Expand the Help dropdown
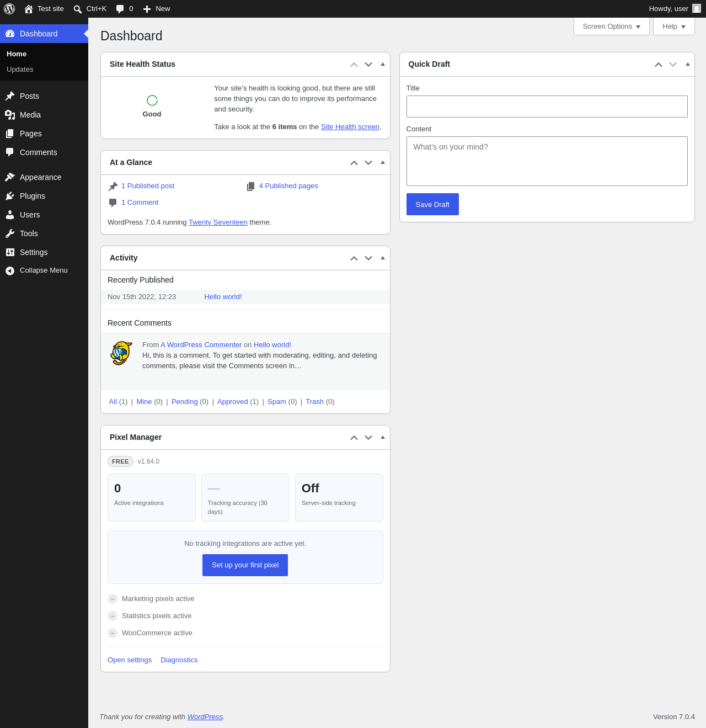This screenshot has width=706, height=728. [x=674, y=26]
